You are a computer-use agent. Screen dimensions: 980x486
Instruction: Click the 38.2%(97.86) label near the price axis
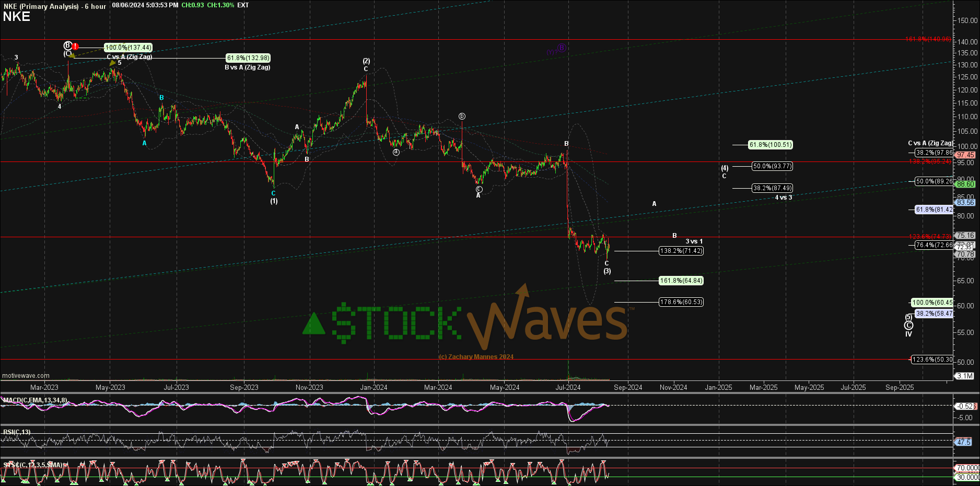click(x=934, y=153)
